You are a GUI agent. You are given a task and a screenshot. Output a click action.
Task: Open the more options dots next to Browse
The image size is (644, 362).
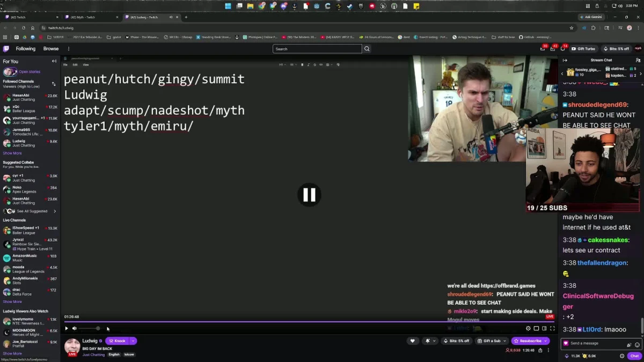click(69, 49)
